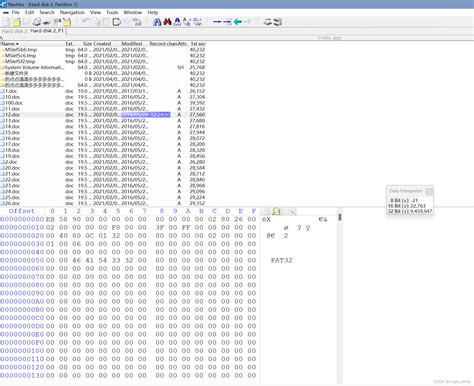
Task: Click the blue binoculars Find Text icon
Action: click(x=157, y=22)
